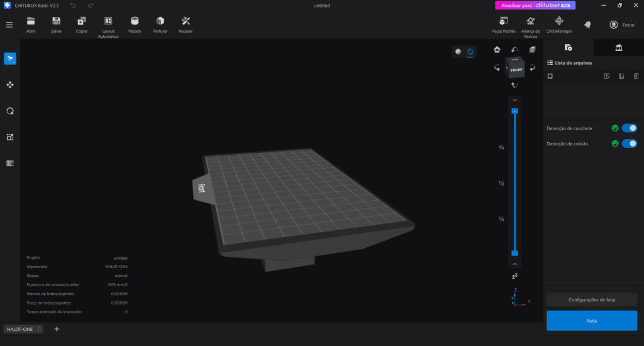This screenshot has height=346, width=644.
Task: Select the Perfurar dig hole tool
Action: tap(160, 25)
